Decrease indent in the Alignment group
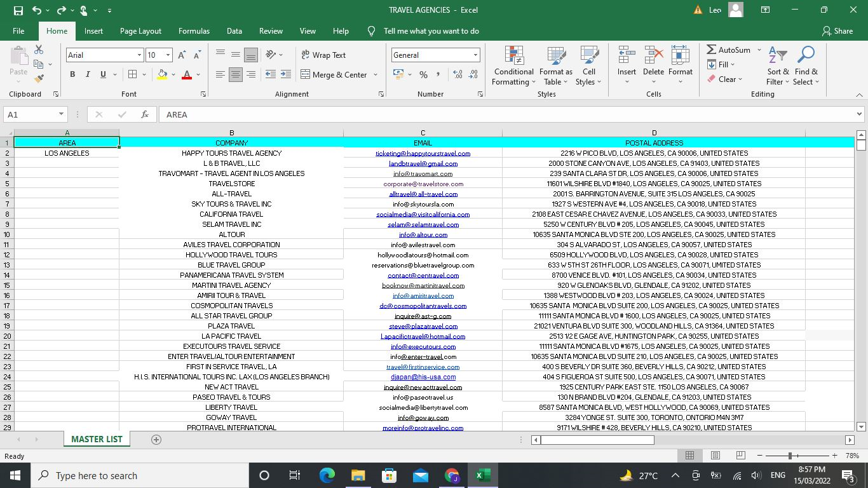This screenshot has width=868, height=488. tap(270, 74)
